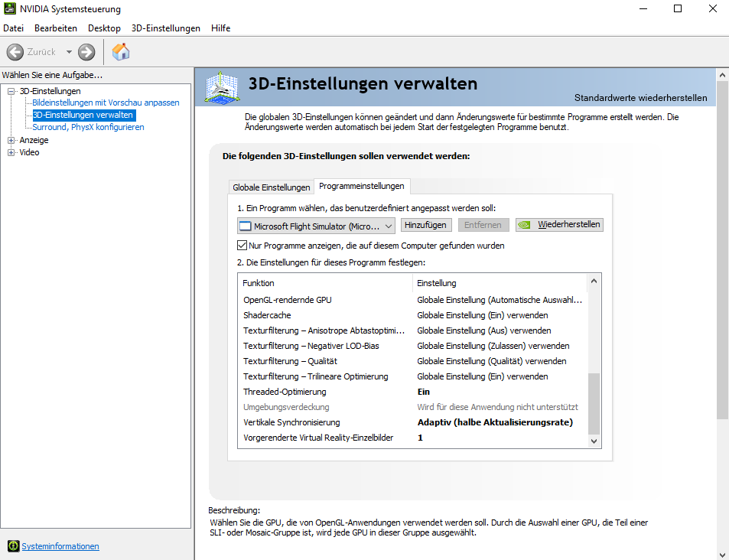This screenshot has height=560, width=729.
Task: Click settings list scroll-down arrow
Action: click(594, 441)
